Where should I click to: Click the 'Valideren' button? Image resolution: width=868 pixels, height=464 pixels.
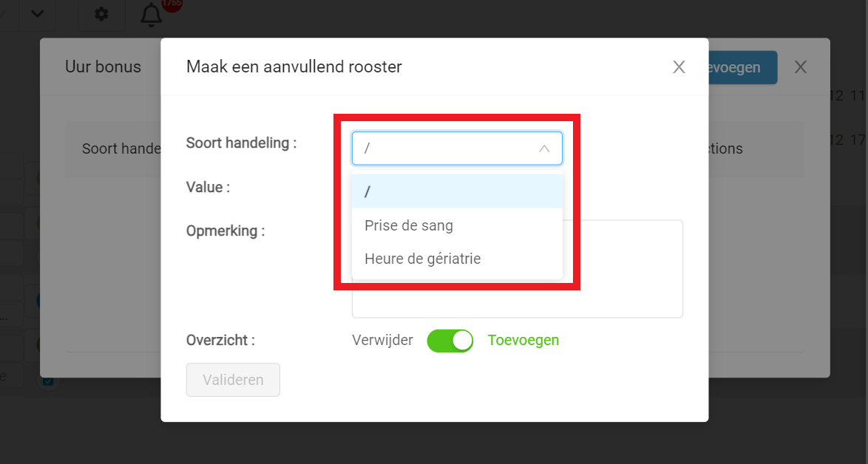click(233, 380)
